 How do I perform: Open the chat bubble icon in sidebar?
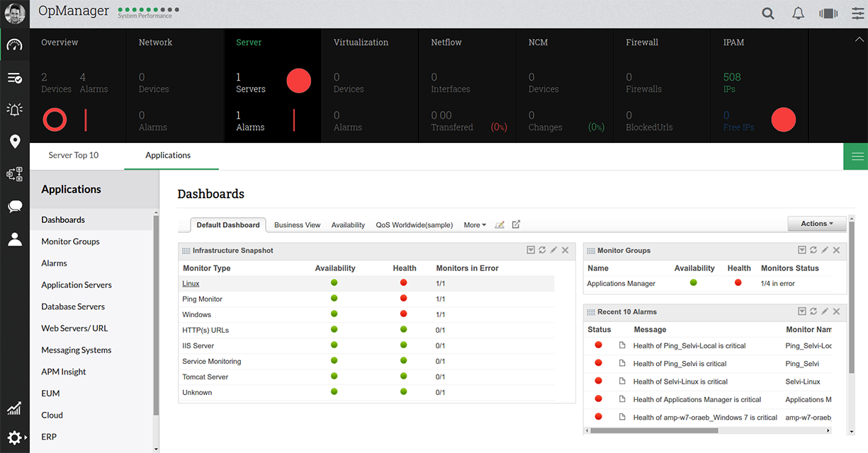click(x=15, y=207)
